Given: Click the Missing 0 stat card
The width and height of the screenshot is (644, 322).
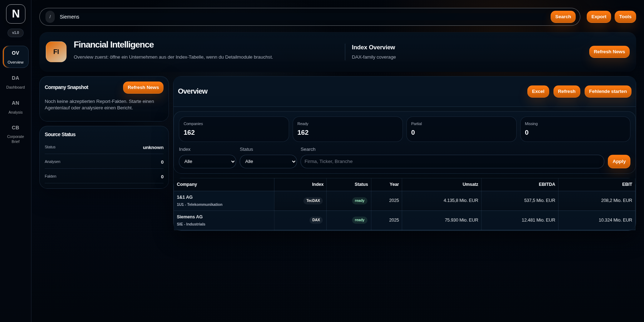Looking at the screenshot, I should [x=575, y=129].
